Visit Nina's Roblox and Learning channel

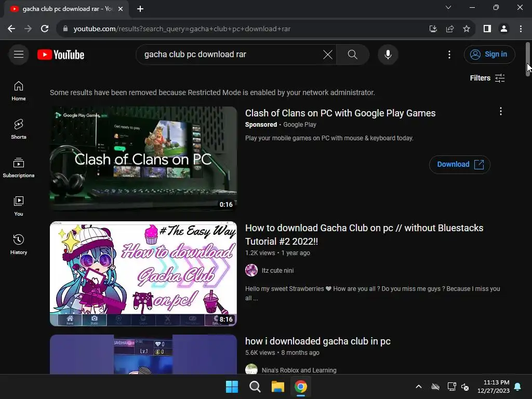pos(299,370)
